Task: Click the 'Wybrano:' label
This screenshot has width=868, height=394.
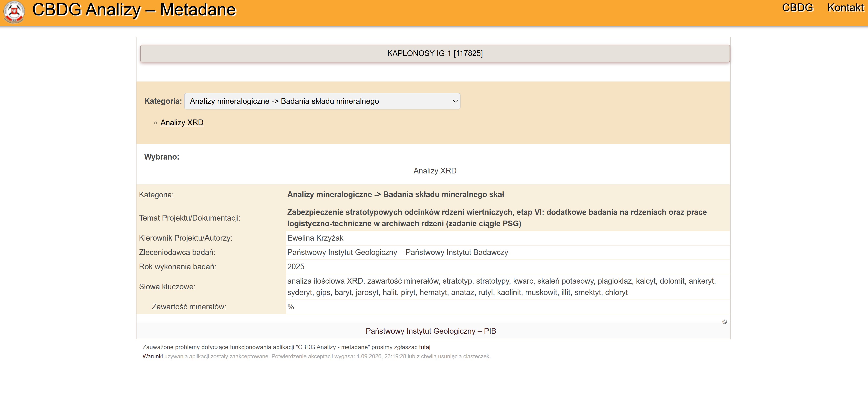Action: pos(162,157)
